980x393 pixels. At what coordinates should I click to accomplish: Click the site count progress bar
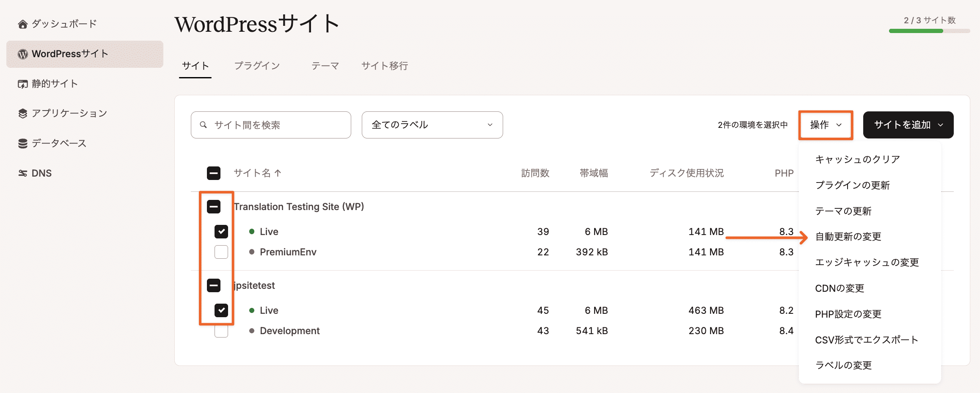929,31
